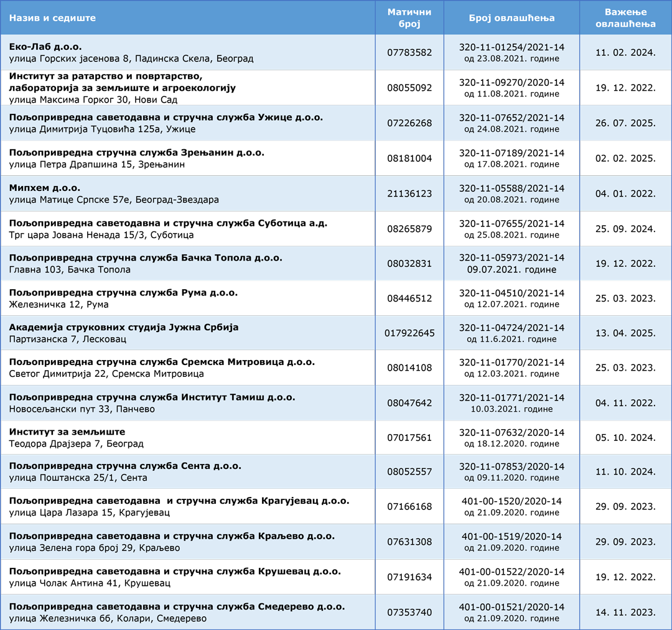Click the Институт за ратарство и повртарство entry
This screenshot has width=672, height=630.
tap(106, 76)
